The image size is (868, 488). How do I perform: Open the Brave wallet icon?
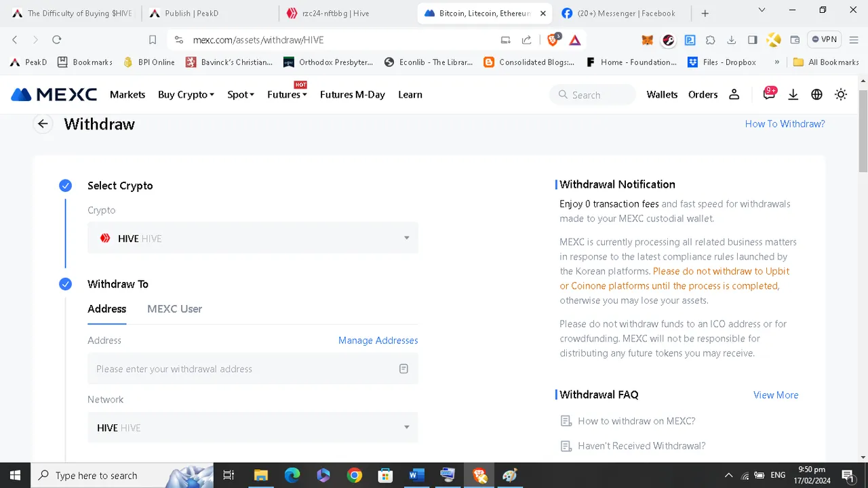(x=795, y=40)
